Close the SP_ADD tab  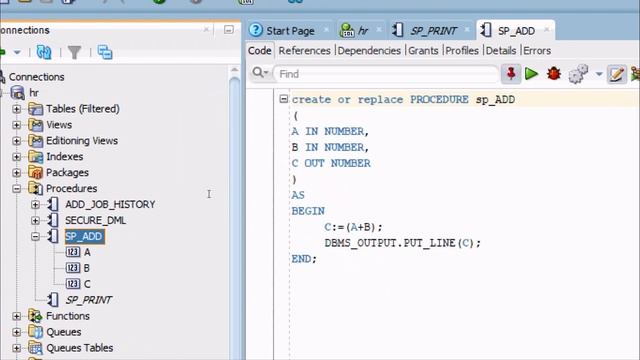(x=547, y=29)
